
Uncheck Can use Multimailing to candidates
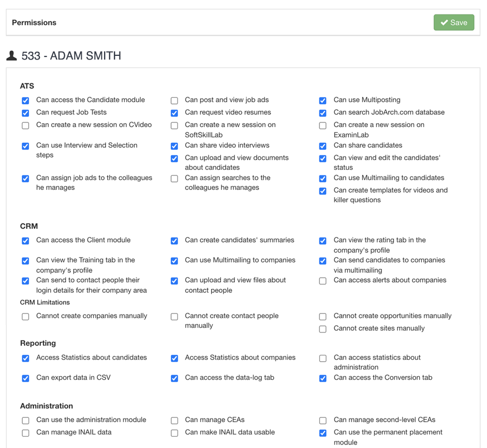click(x=323, y=178)
